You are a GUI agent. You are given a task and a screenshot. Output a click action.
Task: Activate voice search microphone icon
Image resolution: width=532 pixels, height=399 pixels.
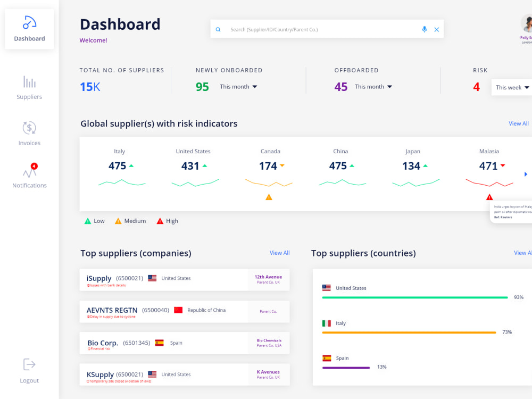425,29
